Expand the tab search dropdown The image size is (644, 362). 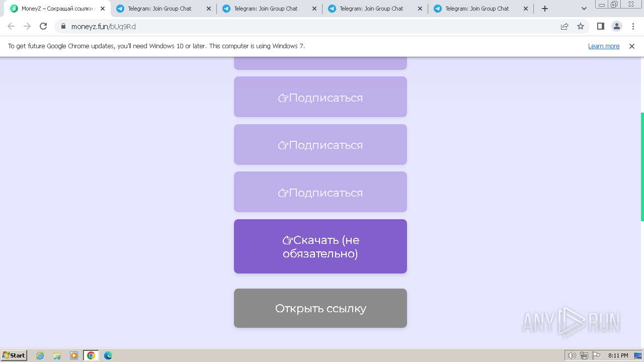tap(584, 9)
